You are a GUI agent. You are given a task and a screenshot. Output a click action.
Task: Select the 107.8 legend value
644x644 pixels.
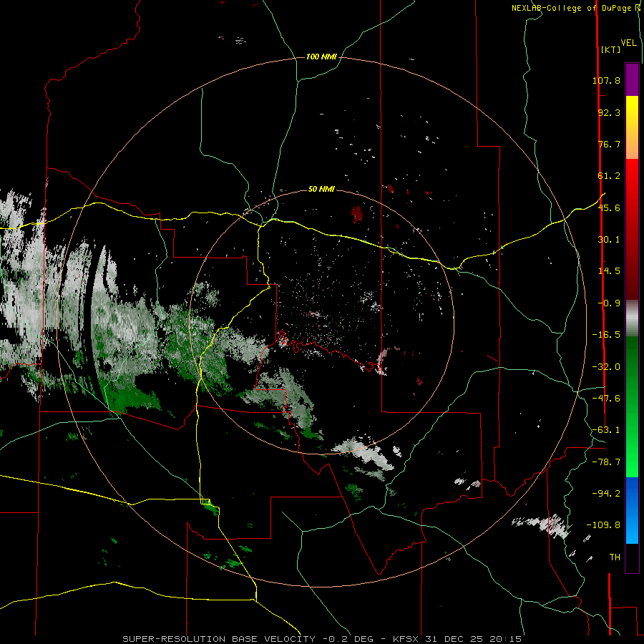(x=606, y=80)
